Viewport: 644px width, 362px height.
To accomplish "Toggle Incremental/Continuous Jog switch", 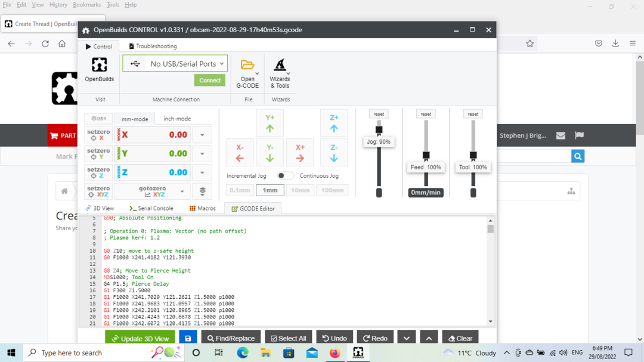I will 284,176.
